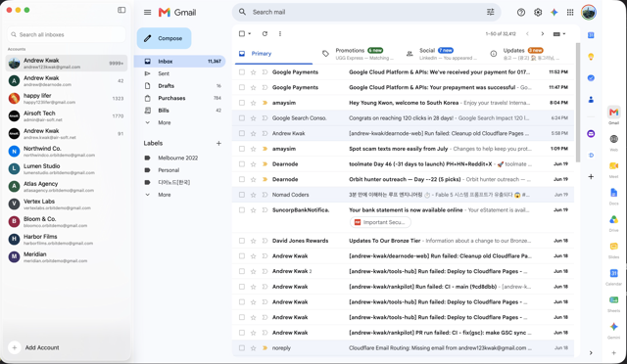Refresh the inbox
The width and height of the screenshot is (627, 364).
[265, 34]
